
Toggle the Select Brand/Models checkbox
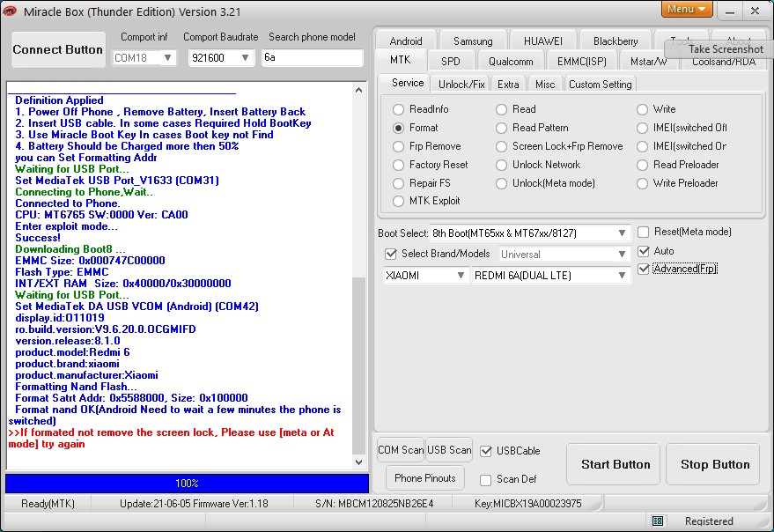point(391,254)
